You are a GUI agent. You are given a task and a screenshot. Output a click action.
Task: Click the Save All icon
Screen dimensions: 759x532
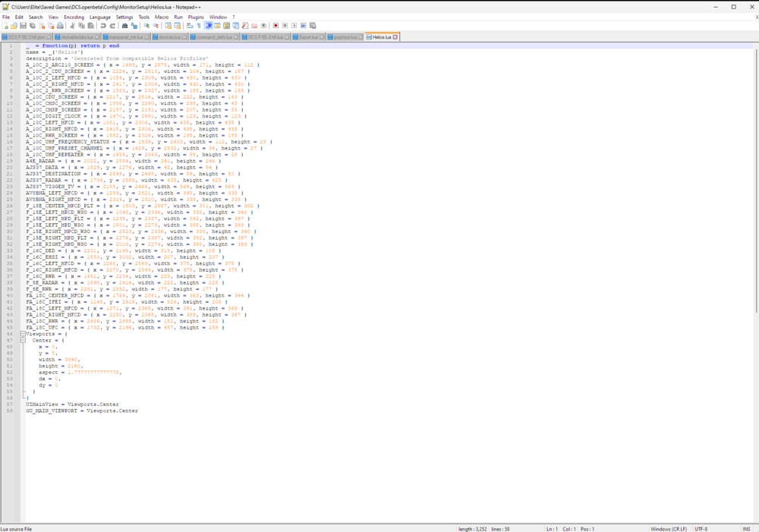[33, 26]
